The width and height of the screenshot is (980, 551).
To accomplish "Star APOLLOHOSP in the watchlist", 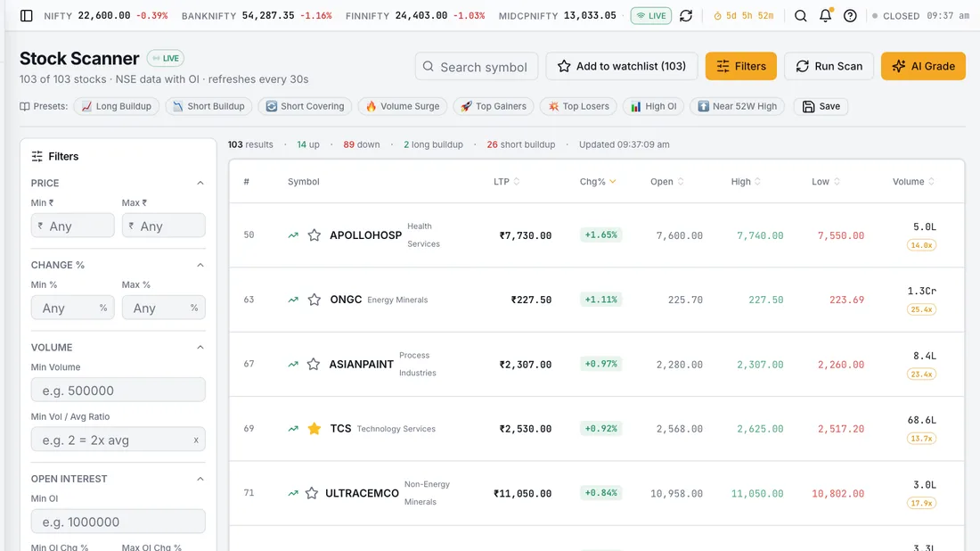I will pos(314,235).
